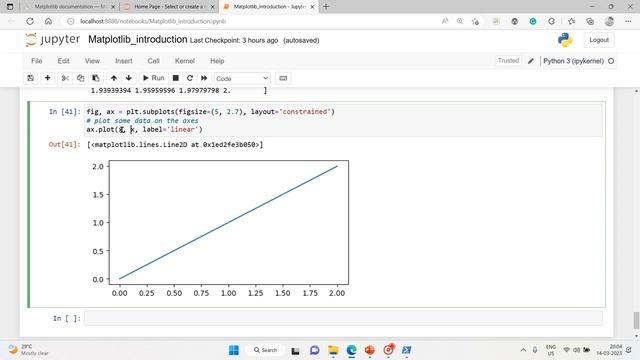Switch to the Home Page browser tab
The image size is (640, 360).
click(169, 7)
